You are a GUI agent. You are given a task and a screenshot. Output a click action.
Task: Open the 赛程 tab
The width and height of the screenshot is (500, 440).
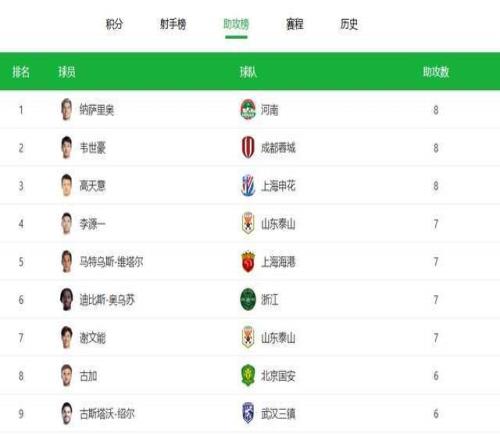pyautogui.click(x=295, y=24)
